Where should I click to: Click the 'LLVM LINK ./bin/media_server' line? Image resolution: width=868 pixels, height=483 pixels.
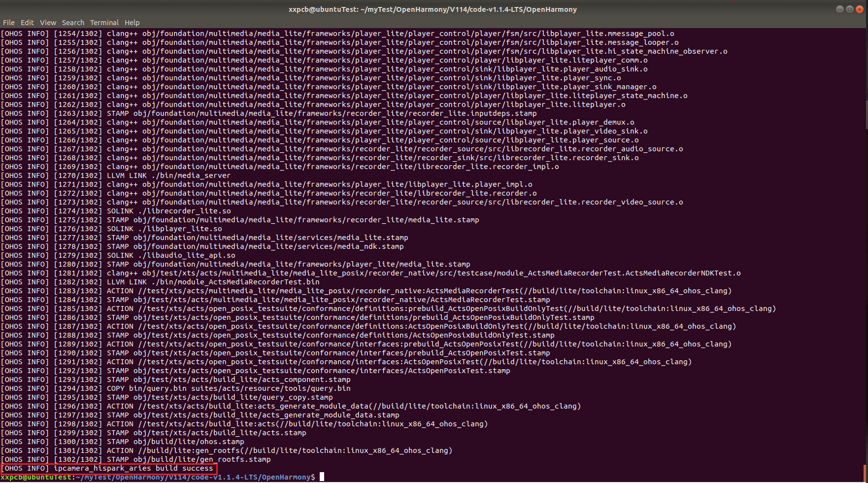pyautogui.click(x=168, y=175)
